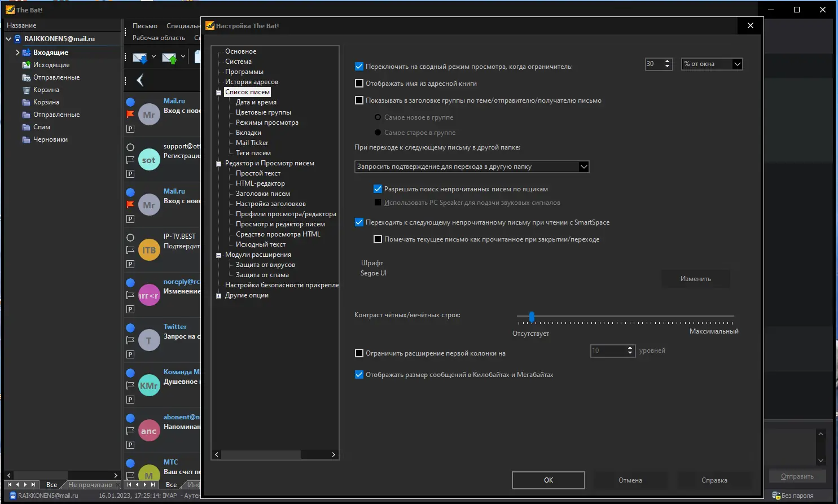
Task: Select the 'Самое новое в группе' radio button
Action: [x=378, y=117]
